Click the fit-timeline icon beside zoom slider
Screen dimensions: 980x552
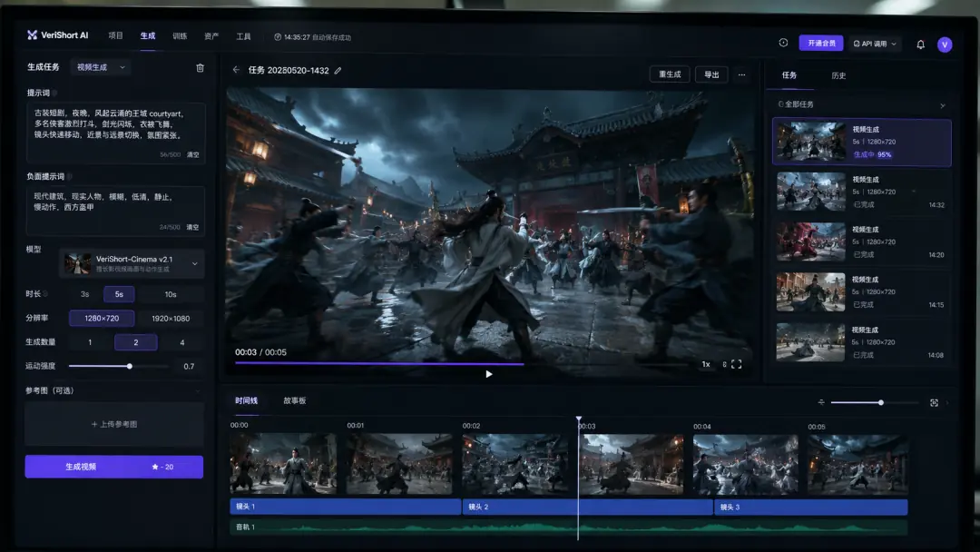[x=934, y=402]
